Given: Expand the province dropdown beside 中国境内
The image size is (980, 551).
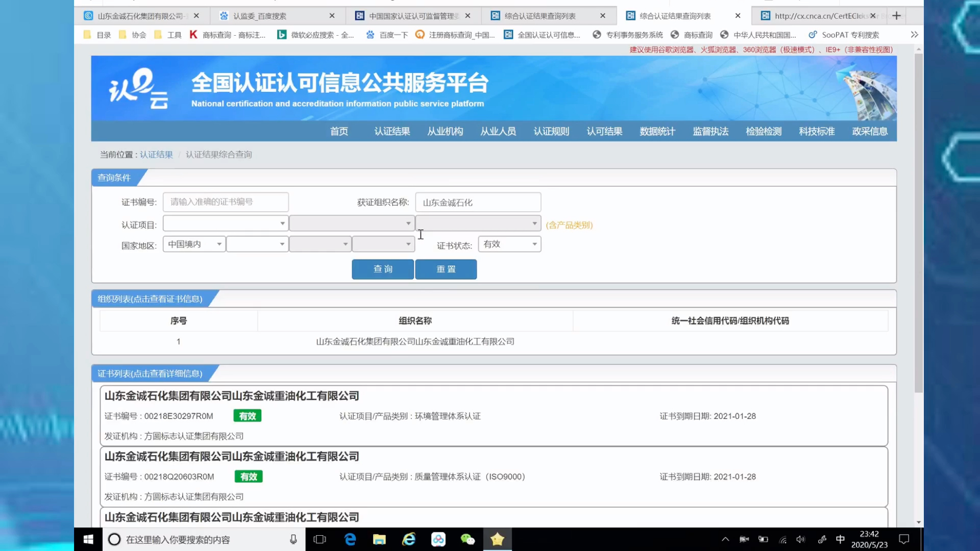Looking at the screenshot, I should [x=257, y=244].
